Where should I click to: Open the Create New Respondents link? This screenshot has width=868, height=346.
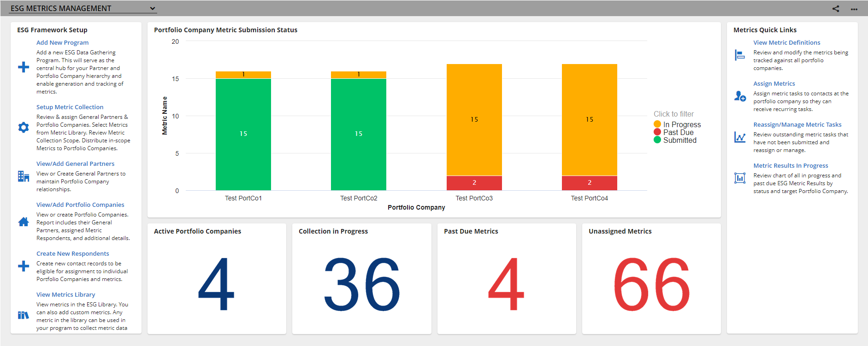[73, 253]
